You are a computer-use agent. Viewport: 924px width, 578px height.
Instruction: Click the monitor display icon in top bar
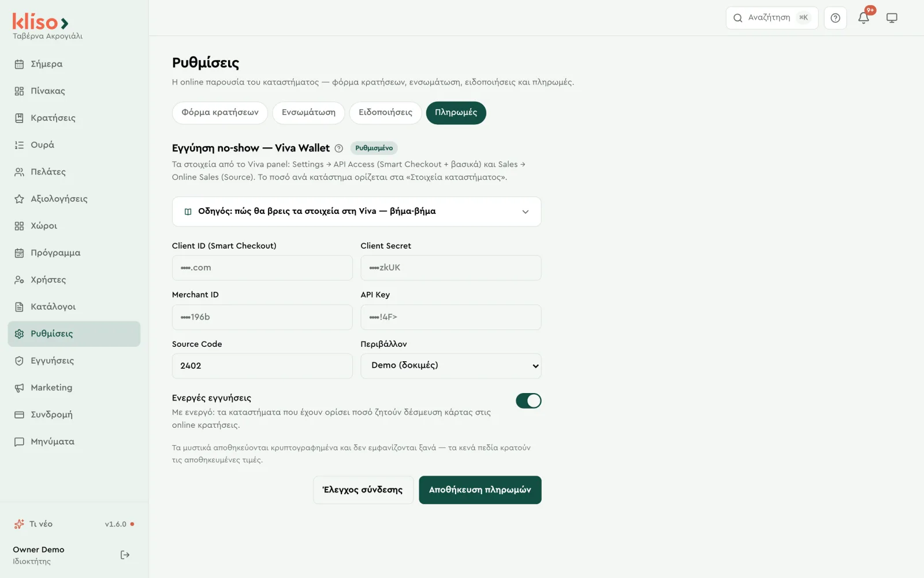click(x=892, y=18)
